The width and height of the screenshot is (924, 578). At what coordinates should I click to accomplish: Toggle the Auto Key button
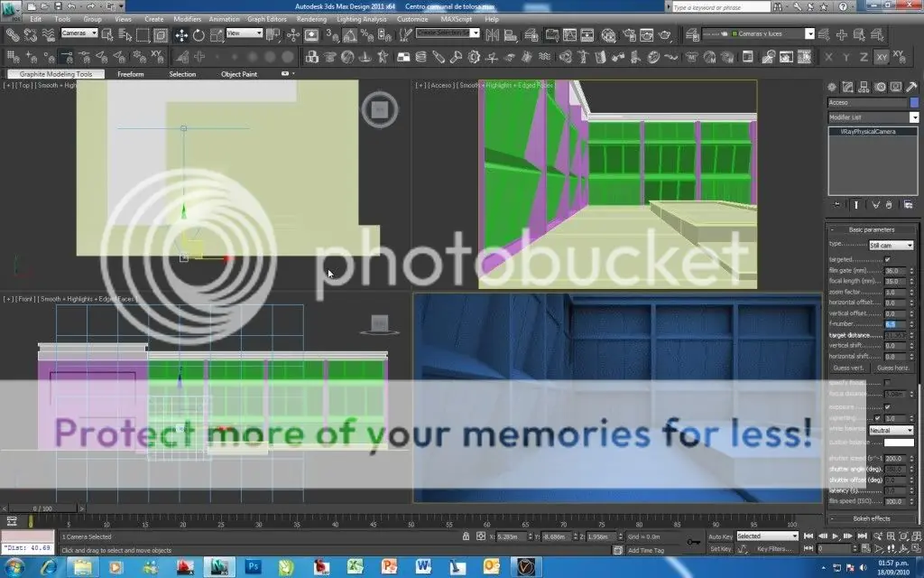720,536
